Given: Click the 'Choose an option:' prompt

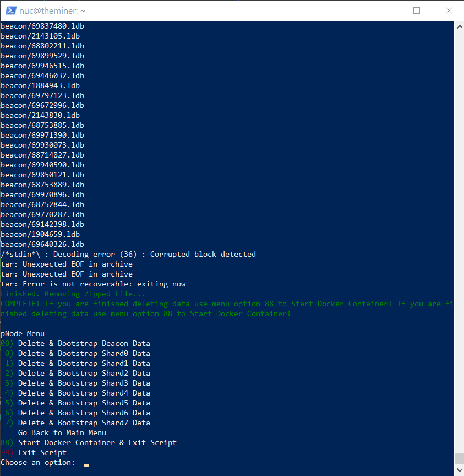Looking at the screenshot, I should (x=38, y=463).
